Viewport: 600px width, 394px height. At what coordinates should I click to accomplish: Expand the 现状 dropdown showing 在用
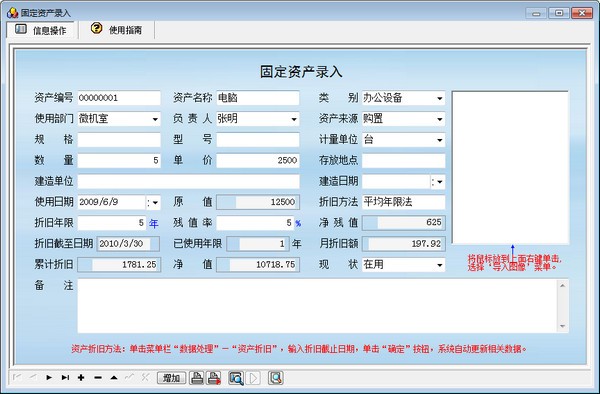click(x=440, y=265)
